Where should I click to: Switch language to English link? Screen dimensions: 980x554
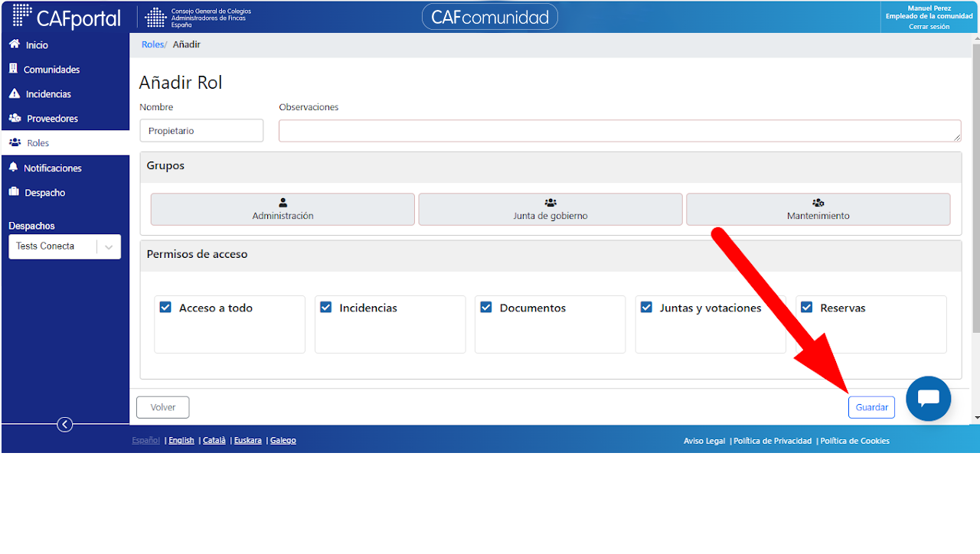pyautogui.click(x=181, y=440)
